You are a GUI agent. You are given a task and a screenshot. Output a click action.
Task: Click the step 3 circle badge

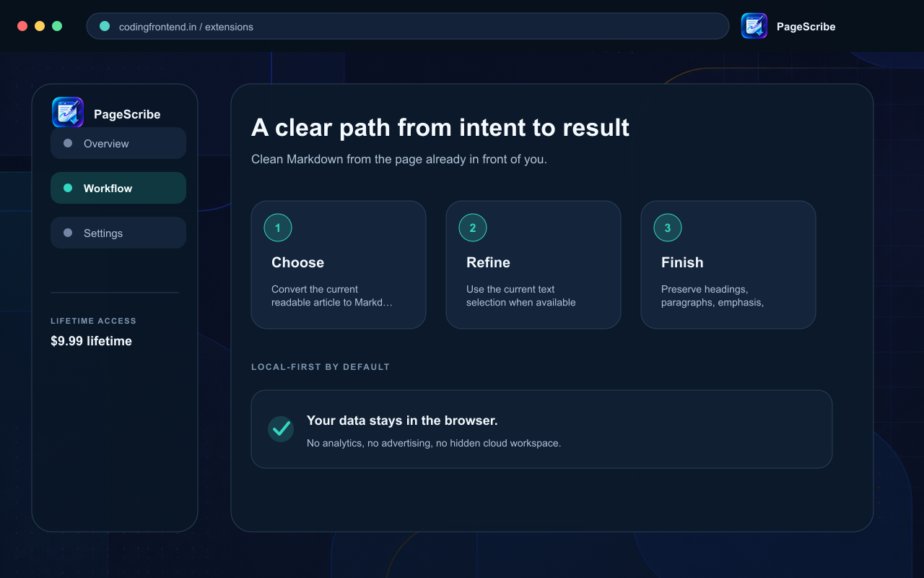[668, 228]
